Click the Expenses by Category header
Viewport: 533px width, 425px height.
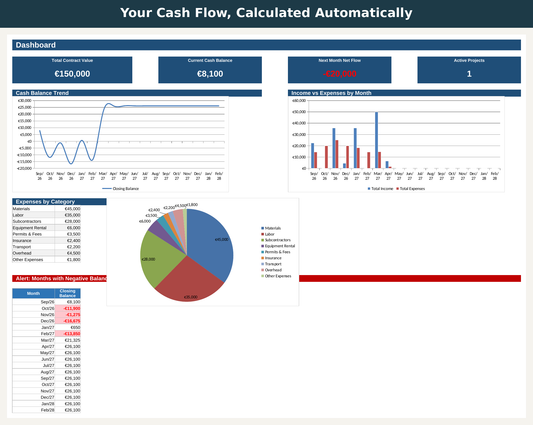(x=59, y=202)
